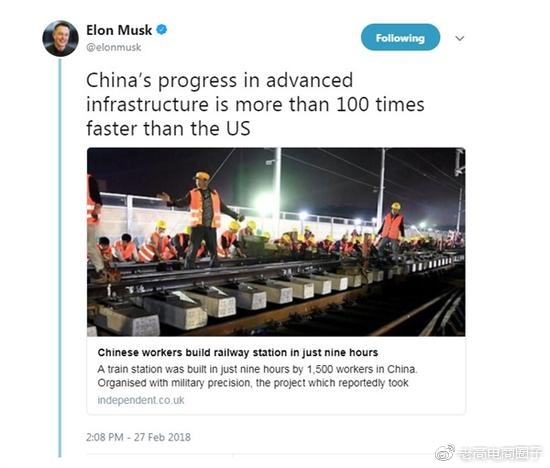Open the 27 Feb 2018 timestamp
Viewport: 550px width, 468px height.
[x=138, y=437]
